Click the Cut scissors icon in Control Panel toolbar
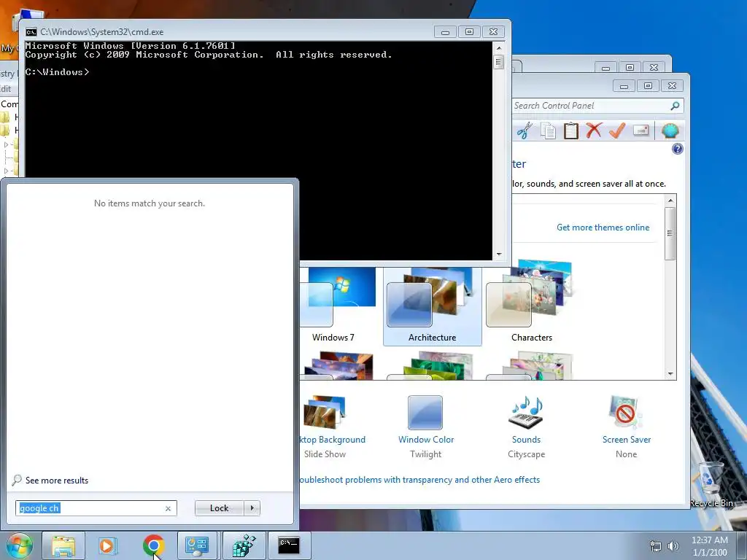The width and height of the screenshot is (747, 560). pyautogui.click(x=525, y=131)
